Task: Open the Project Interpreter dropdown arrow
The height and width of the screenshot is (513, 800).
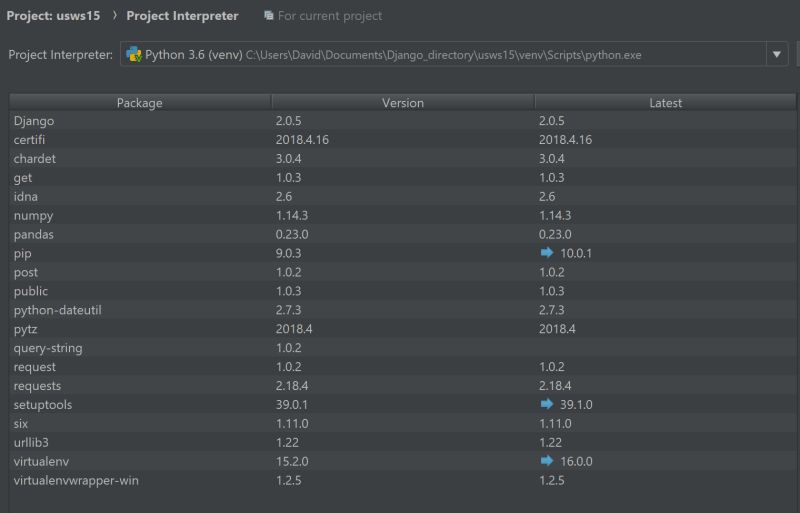Action: tap(777, 54)
